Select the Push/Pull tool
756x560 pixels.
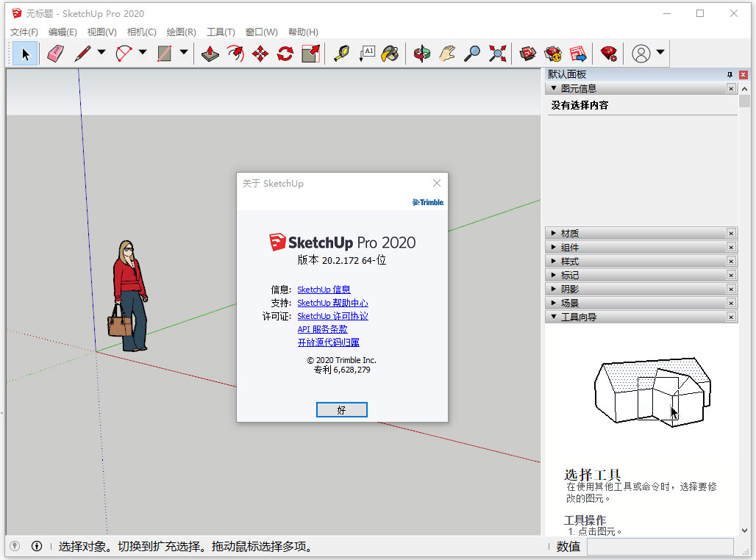[x=210, y=53]
